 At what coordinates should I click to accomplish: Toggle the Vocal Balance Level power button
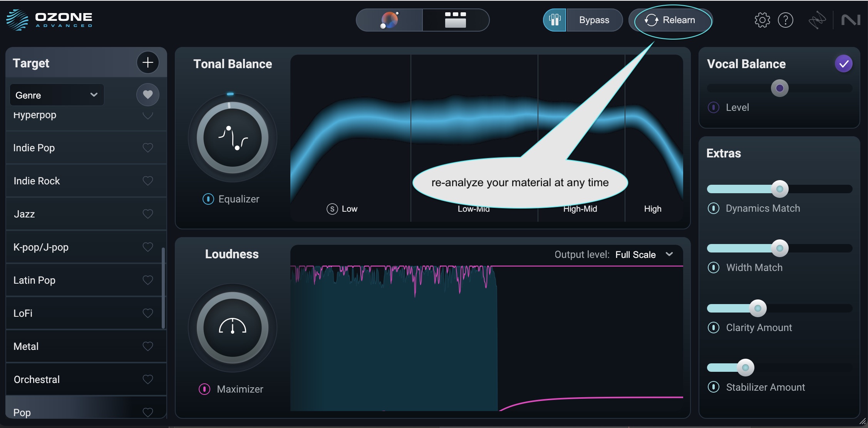click(714, 107)
